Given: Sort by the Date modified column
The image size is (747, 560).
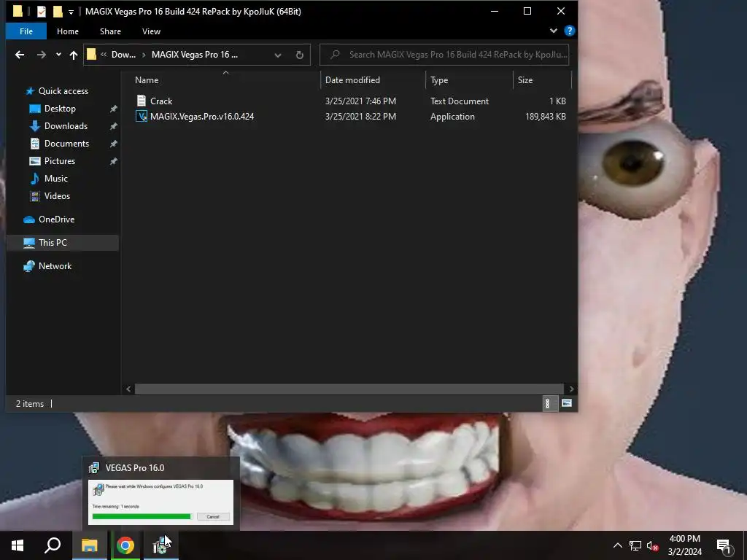Looking at the screenshot, I should click(352, 80).
